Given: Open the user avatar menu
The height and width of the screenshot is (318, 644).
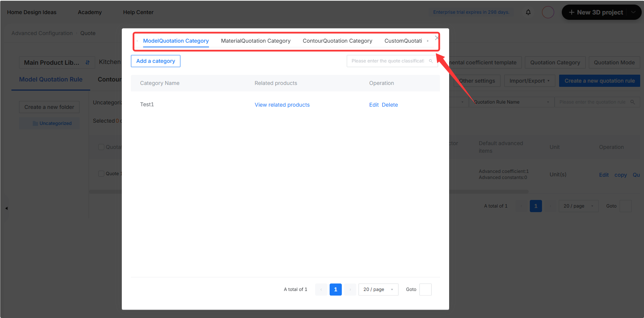Looking at the screenshot, I should point(548,12).
